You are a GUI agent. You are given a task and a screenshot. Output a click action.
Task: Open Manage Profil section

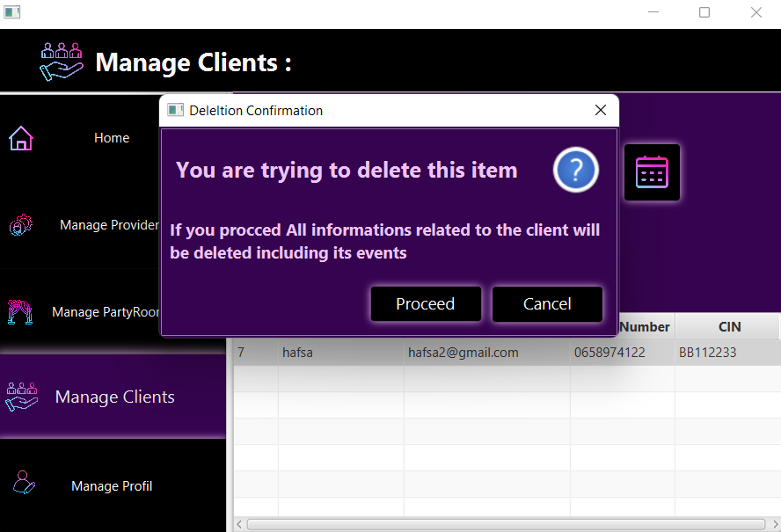pyautogui.click(x=112, y=486)
